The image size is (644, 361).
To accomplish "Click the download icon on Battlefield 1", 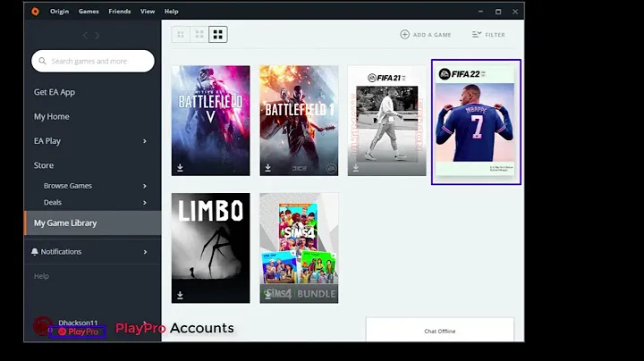I will 268,167.
